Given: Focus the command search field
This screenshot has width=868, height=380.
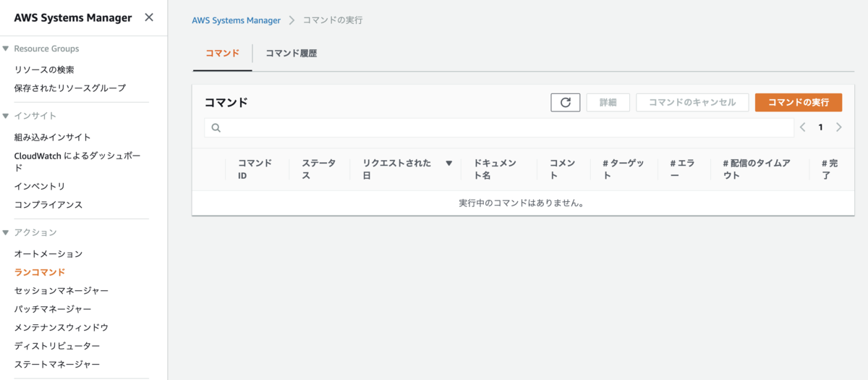Looking at the screenshot, I should pos(499,128).
